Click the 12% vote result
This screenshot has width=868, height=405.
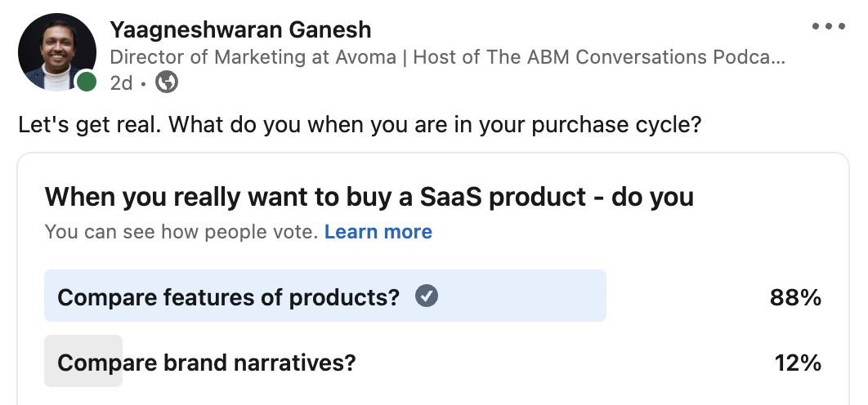[x=798, y=363]
